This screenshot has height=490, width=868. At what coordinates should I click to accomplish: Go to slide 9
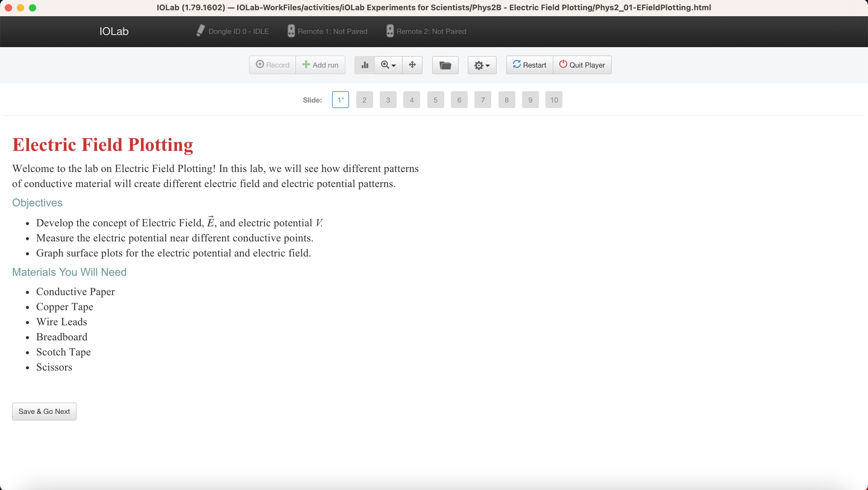click(530, 100)
